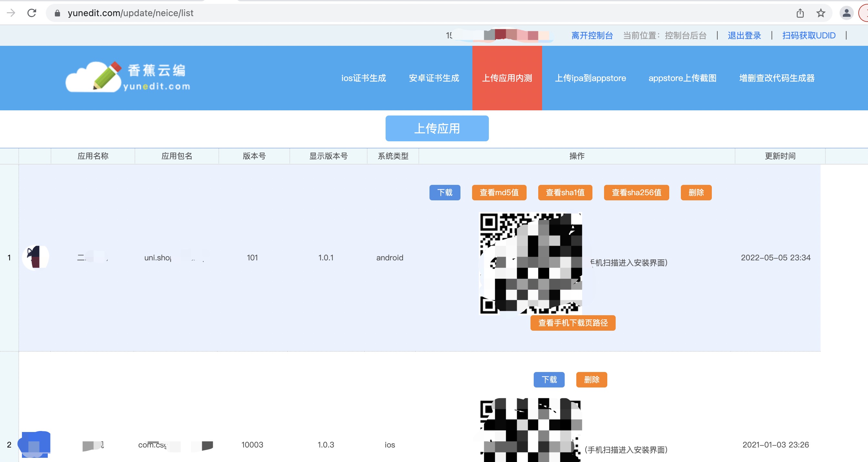Click the share icon in address bar
The width and height of the screenshot is (868, 462).
[800, 13]
